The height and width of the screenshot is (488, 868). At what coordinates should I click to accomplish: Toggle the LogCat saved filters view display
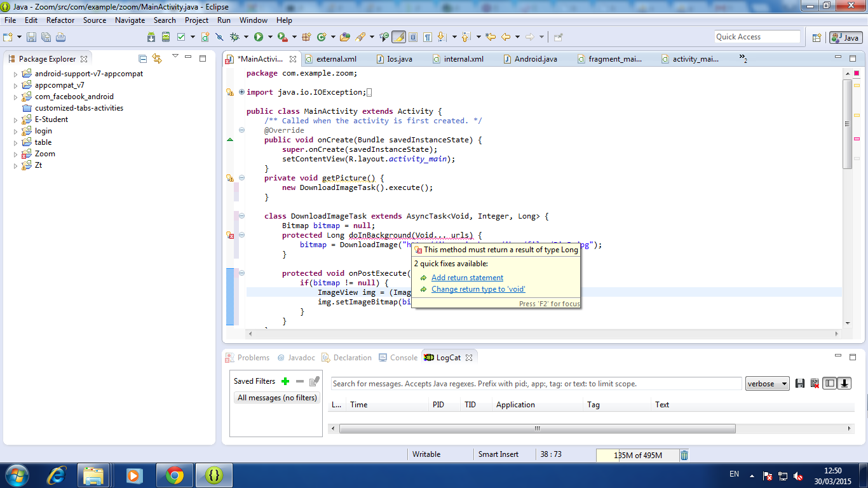tap(830, 383)
